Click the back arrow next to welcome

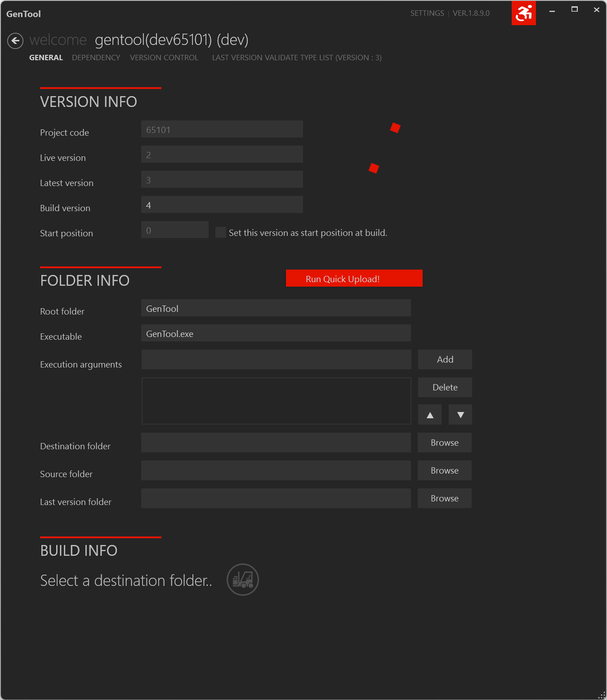(15, 41)
